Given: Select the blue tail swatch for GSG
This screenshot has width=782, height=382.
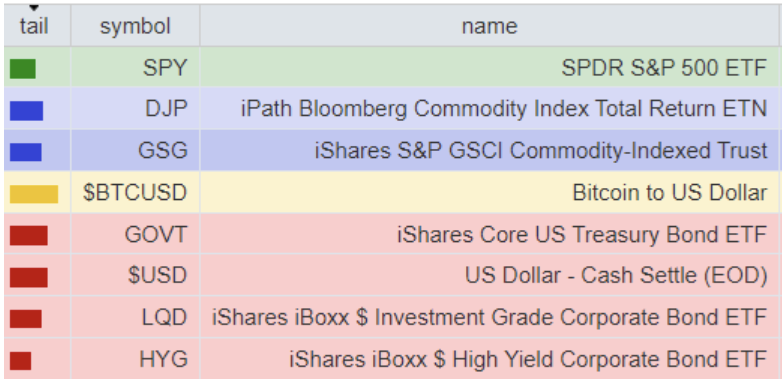Looking at the screenshot, I should [x=25, y=152].
